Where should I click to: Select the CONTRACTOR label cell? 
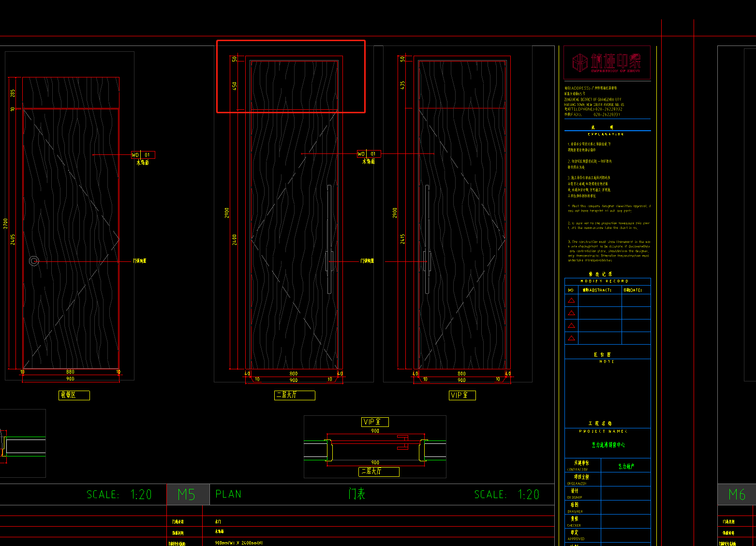pos(583,465)
